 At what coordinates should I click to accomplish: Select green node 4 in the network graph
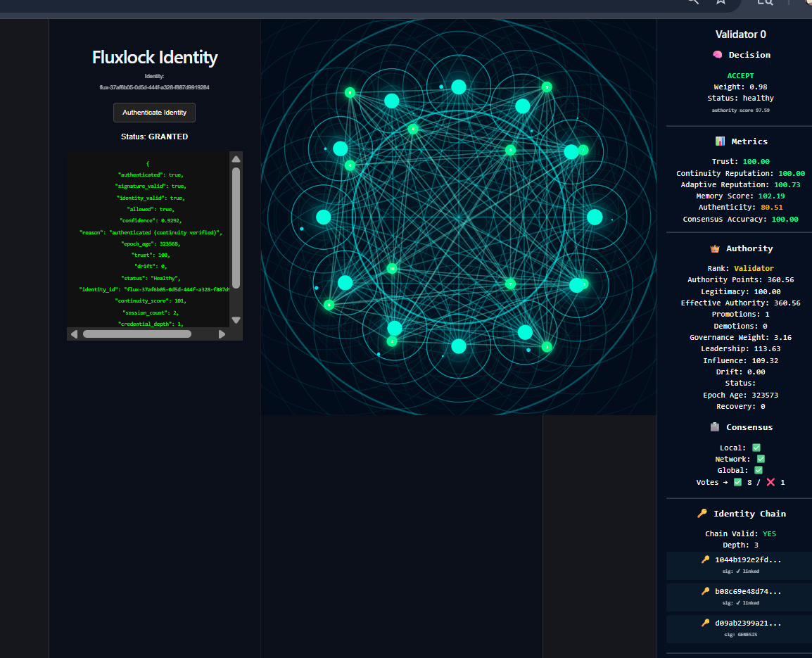click(x=350, y=166)
